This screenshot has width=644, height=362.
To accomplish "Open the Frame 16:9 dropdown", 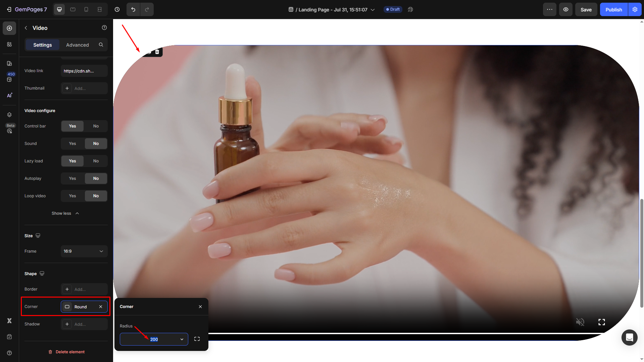I will (x=84, y=251).
